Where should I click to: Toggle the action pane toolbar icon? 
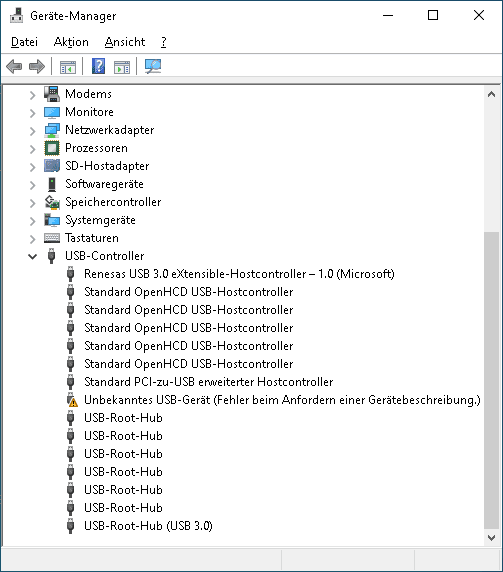click(122, 67)
